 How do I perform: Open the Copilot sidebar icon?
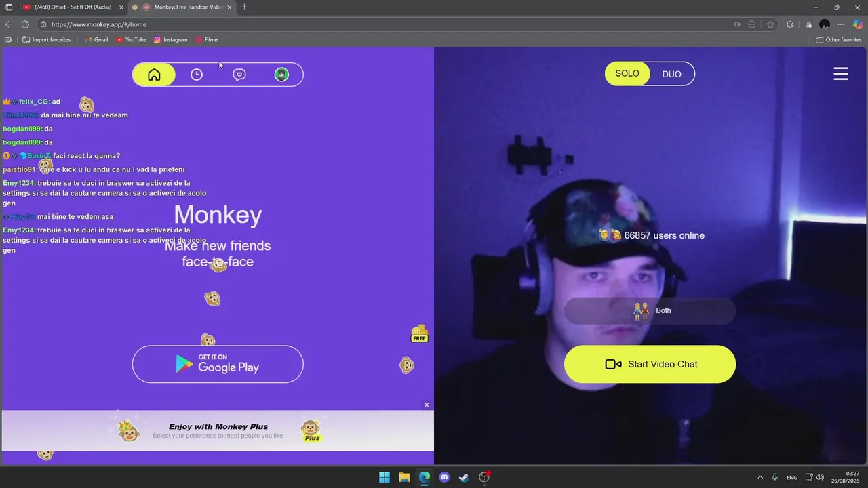point(858,24)
